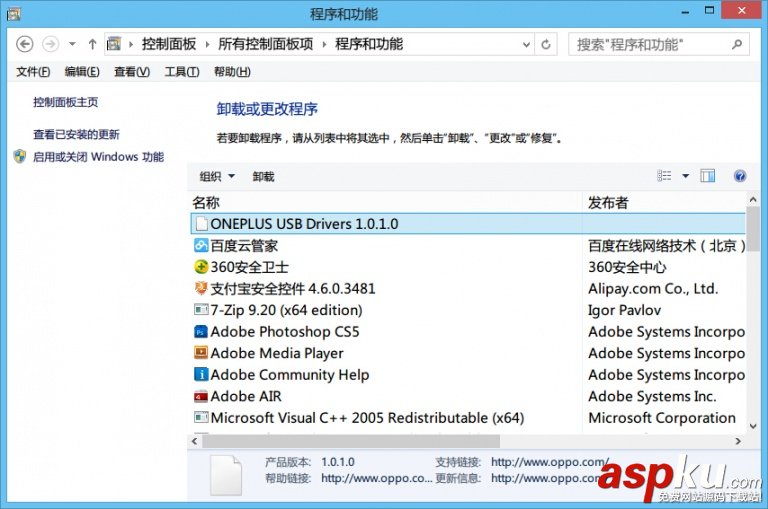Click the Adobe AIR icon

pos(201,396)
